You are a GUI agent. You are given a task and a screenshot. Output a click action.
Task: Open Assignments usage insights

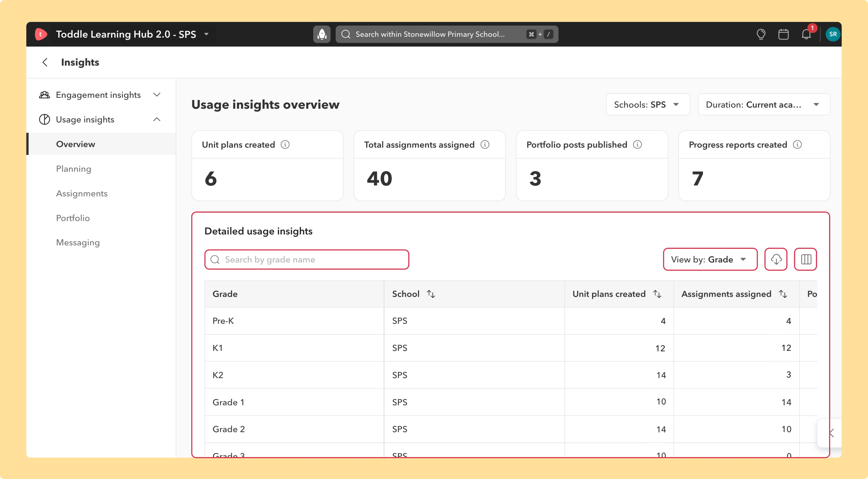tap(82, 193)
